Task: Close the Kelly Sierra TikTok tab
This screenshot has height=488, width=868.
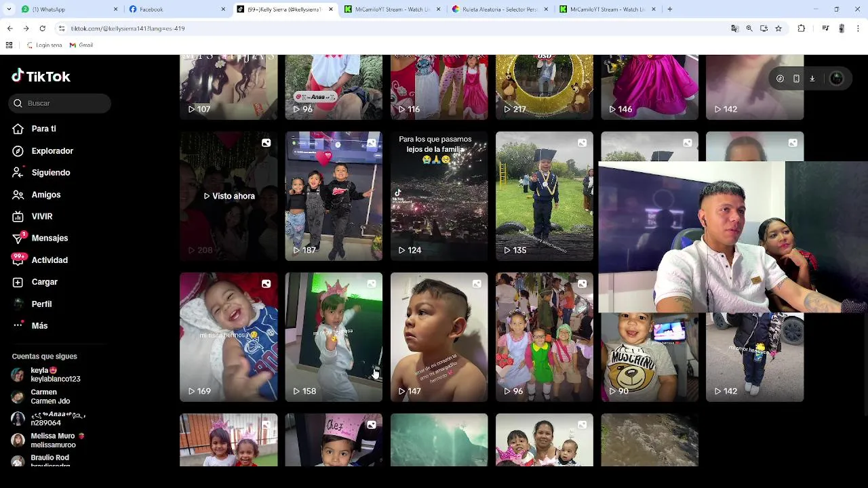Action: pos(331,9)
